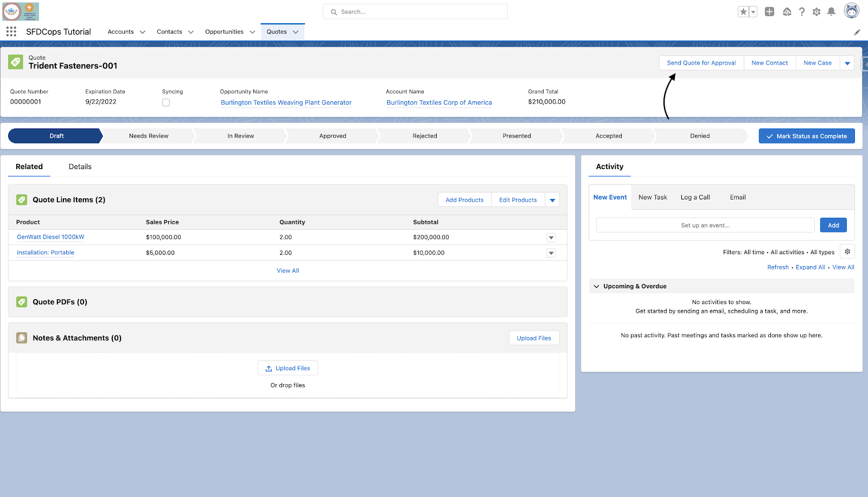Open the Installation: Portable product link
This screenshot has width=868, height=497.
tap(46, 253)
